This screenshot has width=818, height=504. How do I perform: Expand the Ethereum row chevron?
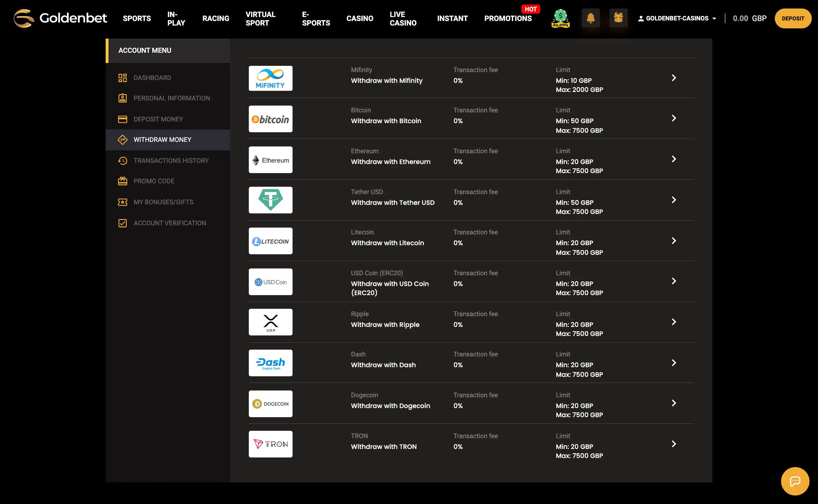(673, 159)
